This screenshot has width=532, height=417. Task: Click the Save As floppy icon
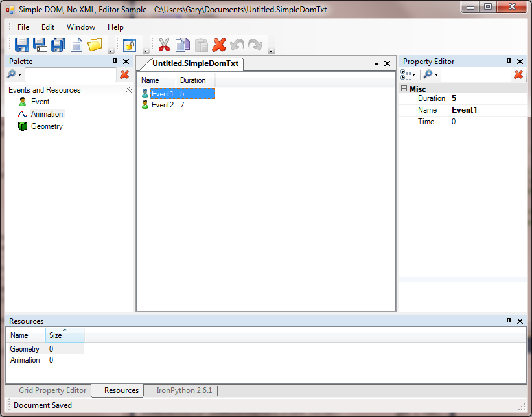pos(40,45)
